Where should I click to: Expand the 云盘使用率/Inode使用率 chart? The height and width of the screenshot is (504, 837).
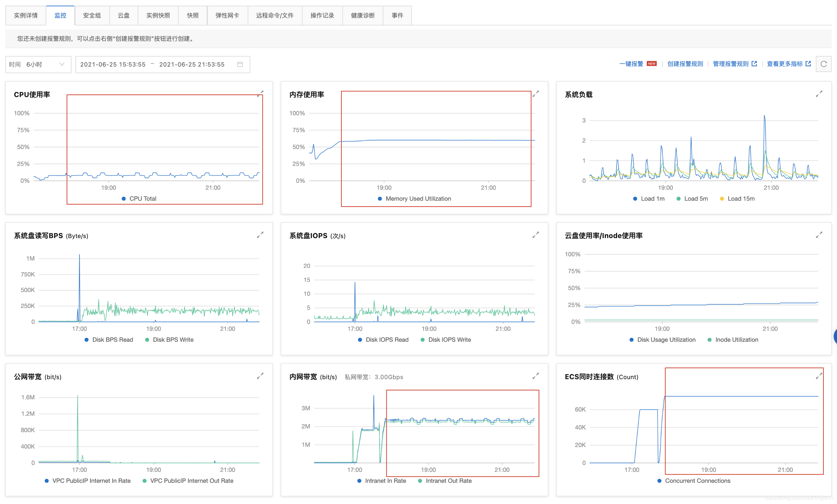point(819,235)
